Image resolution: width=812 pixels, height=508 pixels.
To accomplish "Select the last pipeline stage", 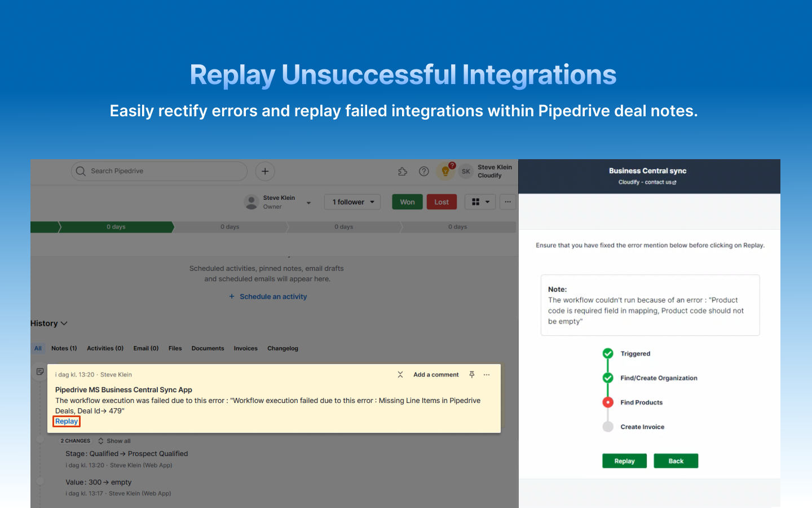I will [458, 227].
